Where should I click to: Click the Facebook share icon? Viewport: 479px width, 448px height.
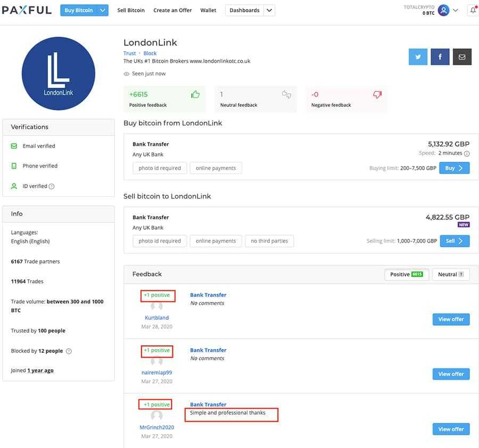click(440, 56)
